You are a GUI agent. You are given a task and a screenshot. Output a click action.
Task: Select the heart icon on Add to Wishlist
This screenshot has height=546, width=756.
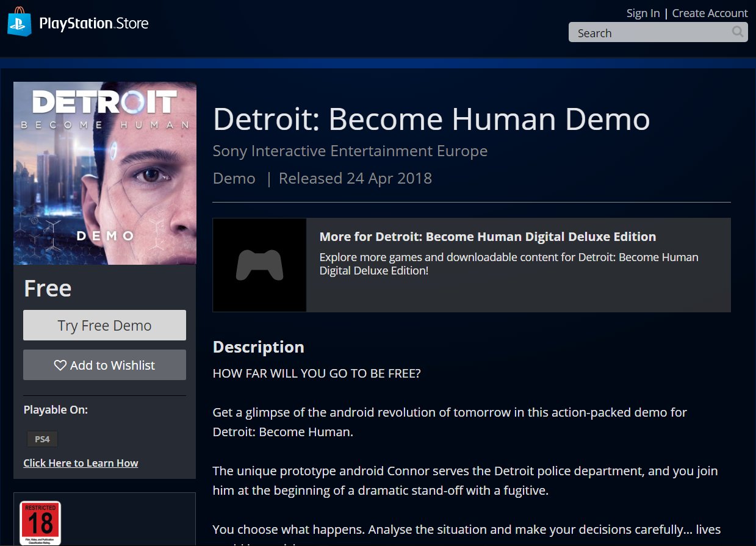tap(60, 365)
